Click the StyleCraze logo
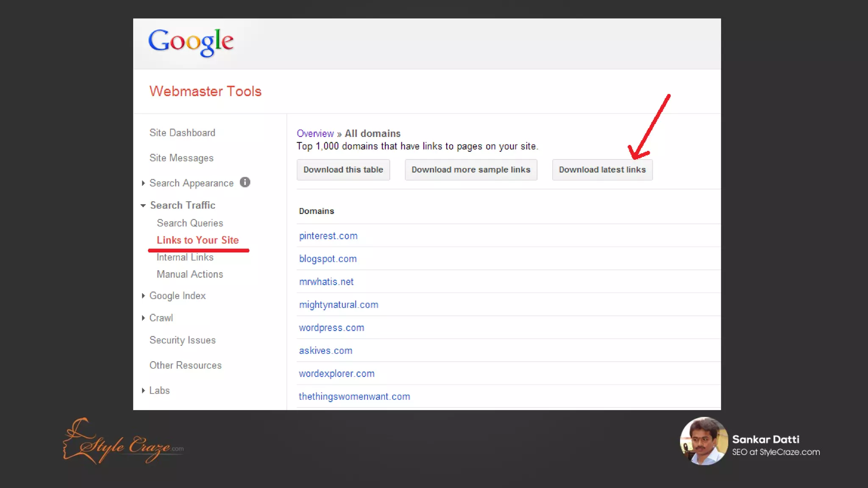The width and height of the screenshot is (868, 488). (123, 442)
